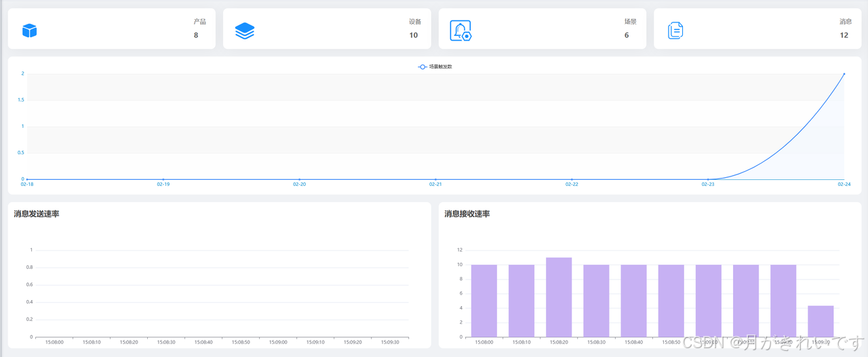
Task: Click the 8 y-axis label in the receive-rate chart
Action: (x=461, y=279)
